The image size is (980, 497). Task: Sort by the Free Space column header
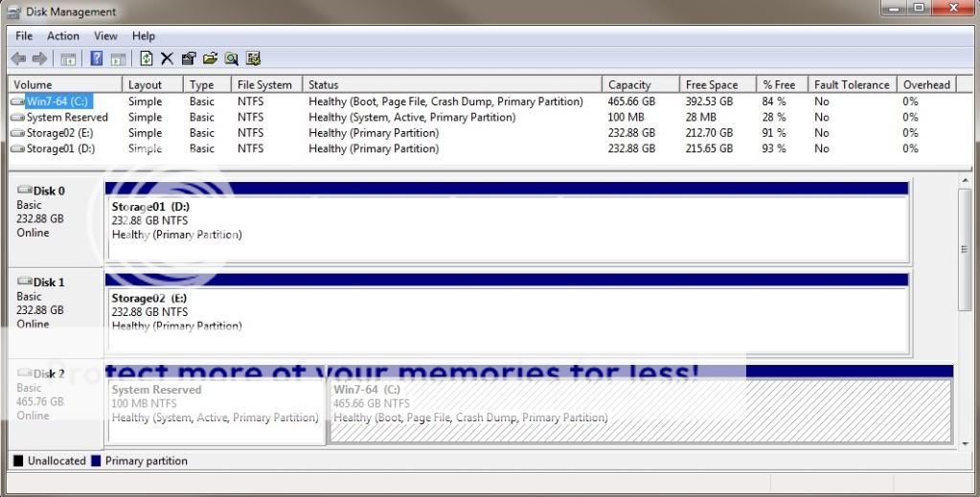click(718, 84)
